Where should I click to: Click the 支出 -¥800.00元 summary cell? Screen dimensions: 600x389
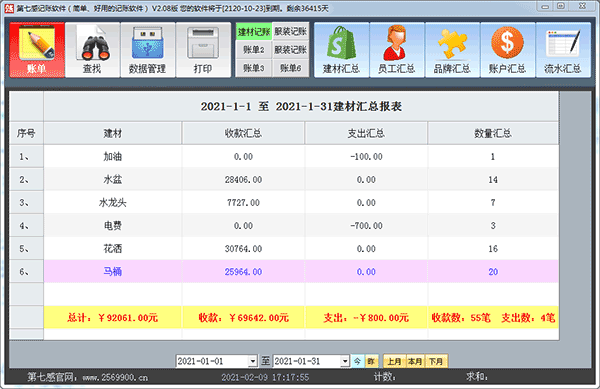click(366, 317)
